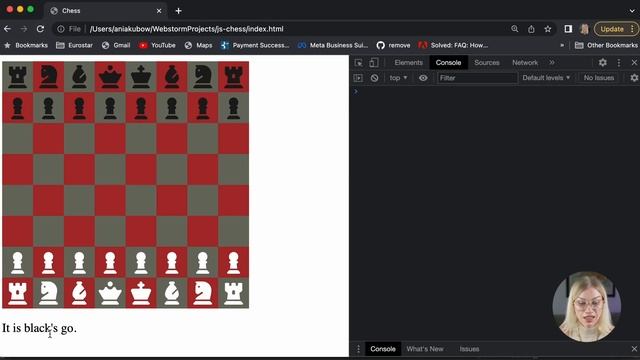Toggle the device toolbar icon
The width and height of the screenshot is (640, 360).
click(373, 62)
